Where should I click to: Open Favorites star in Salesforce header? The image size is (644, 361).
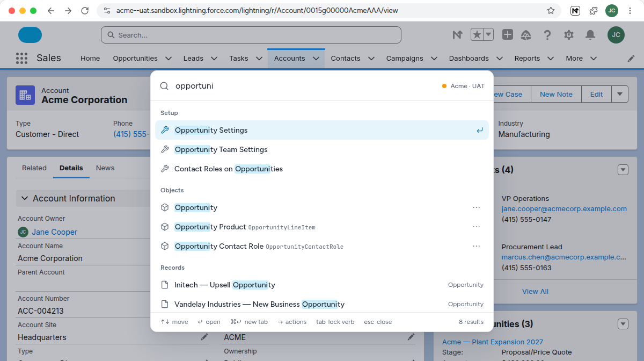point(477,35)
